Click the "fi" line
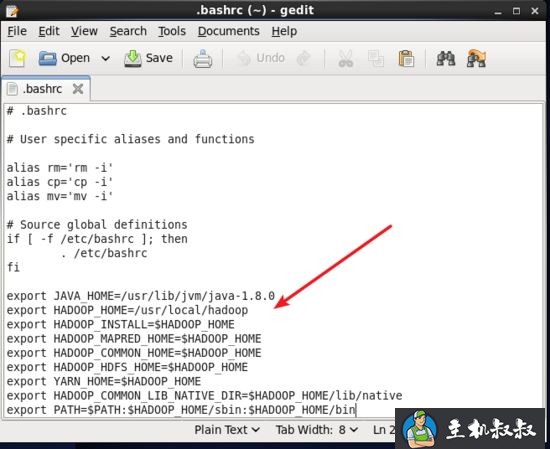Image resolution: width=550 pixels, height=449 pixels. [x=13, y=268]
